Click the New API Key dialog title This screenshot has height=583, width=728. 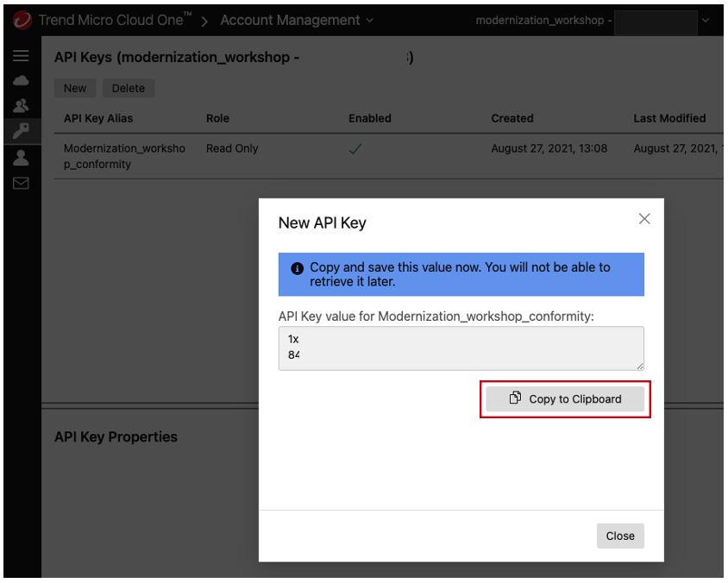coord(323,223)
